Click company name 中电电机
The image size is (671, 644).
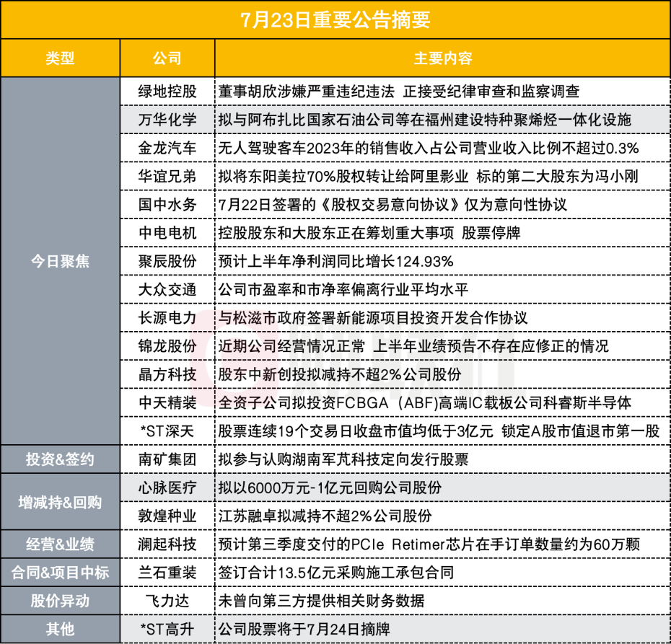click(167, 233)
